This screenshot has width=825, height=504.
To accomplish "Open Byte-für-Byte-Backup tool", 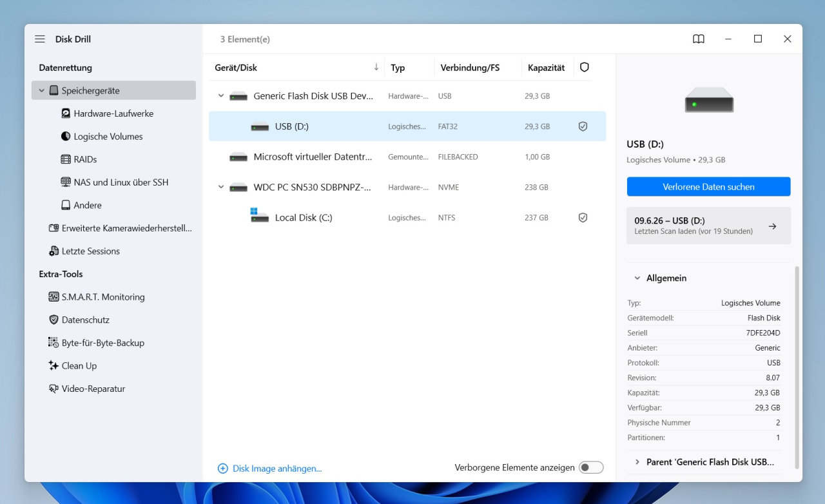I will 103,343.
